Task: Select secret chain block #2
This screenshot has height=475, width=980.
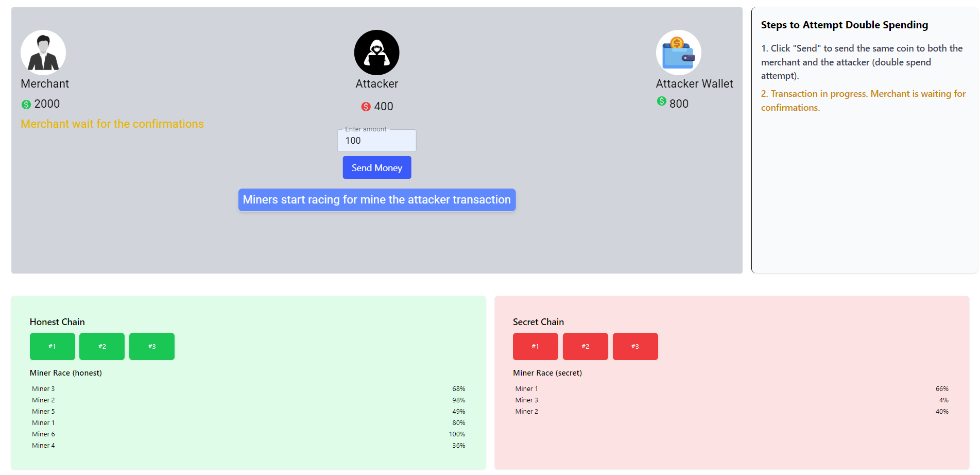Action: [585, 346]
